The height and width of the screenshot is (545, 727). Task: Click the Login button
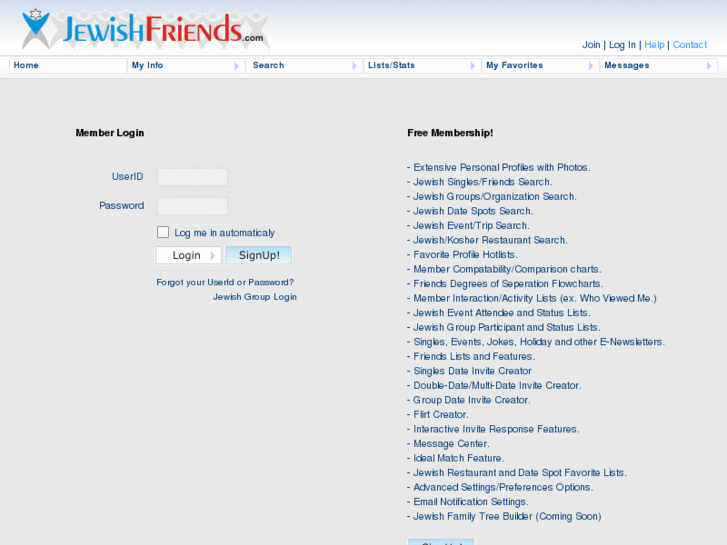tap(188, 256)
